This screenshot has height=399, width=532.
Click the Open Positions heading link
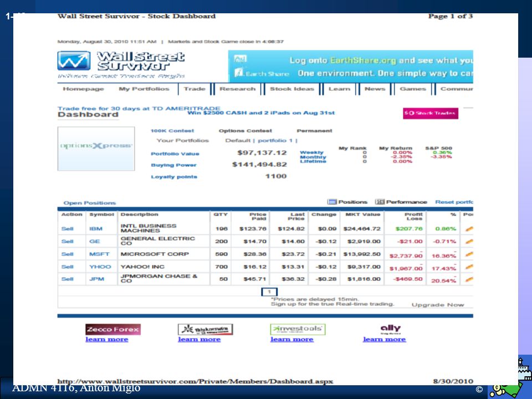click(90, 203)
